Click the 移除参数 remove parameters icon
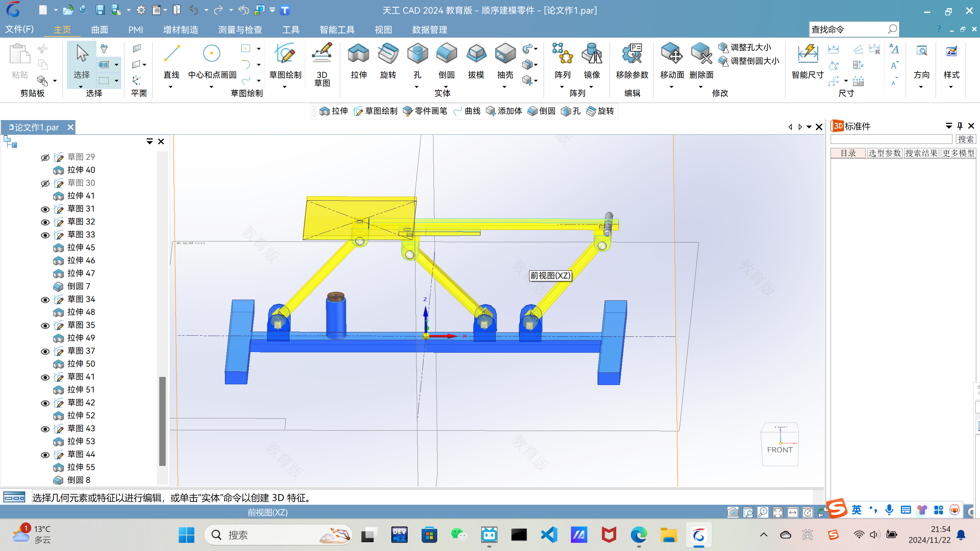 click(632, 61)
